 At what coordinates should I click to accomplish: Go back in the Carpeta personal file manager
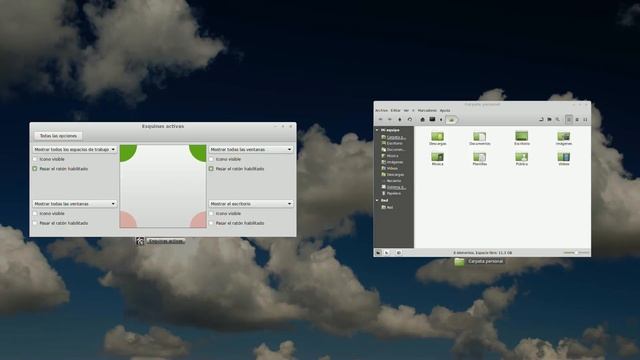coord(380,119)
